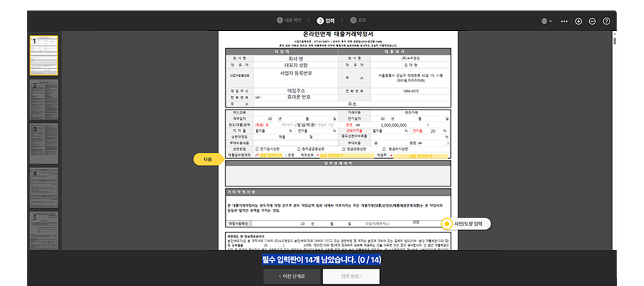This screenshot has height=286, width=644.
Task: Zoom in with the plus icon
Action: [x=578, y=22]
